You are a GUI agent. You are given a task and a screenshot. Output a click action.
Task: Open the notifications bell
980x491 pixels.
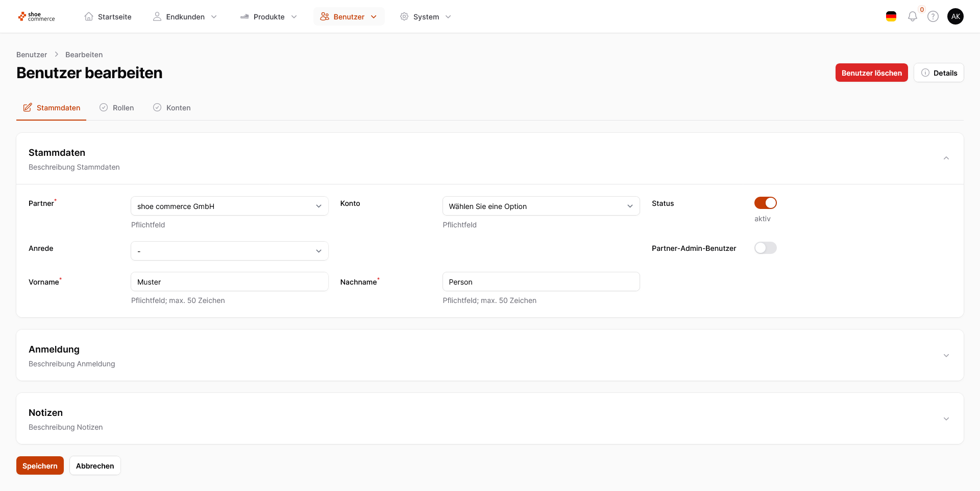912,16
